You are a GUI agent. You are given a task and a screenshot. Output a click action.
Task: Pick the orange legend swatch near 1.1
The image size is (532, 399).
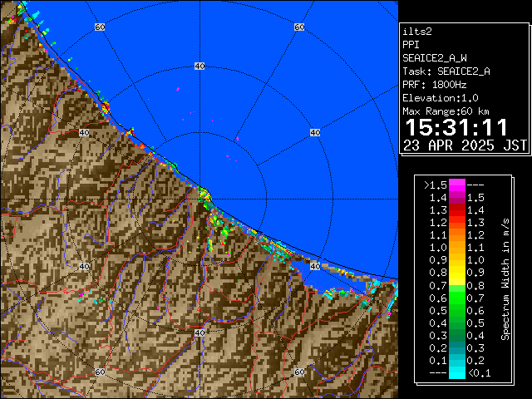point(457,235)
